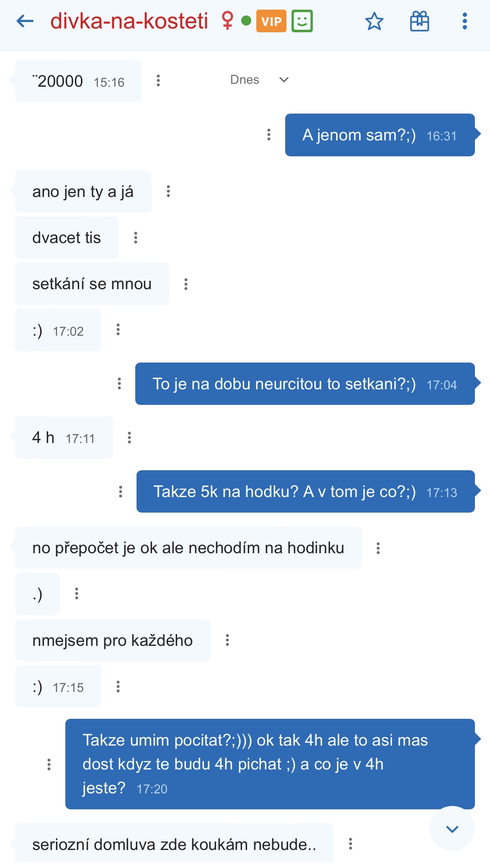
Task: Click the orange VIP badge
Action: [271, 21]
